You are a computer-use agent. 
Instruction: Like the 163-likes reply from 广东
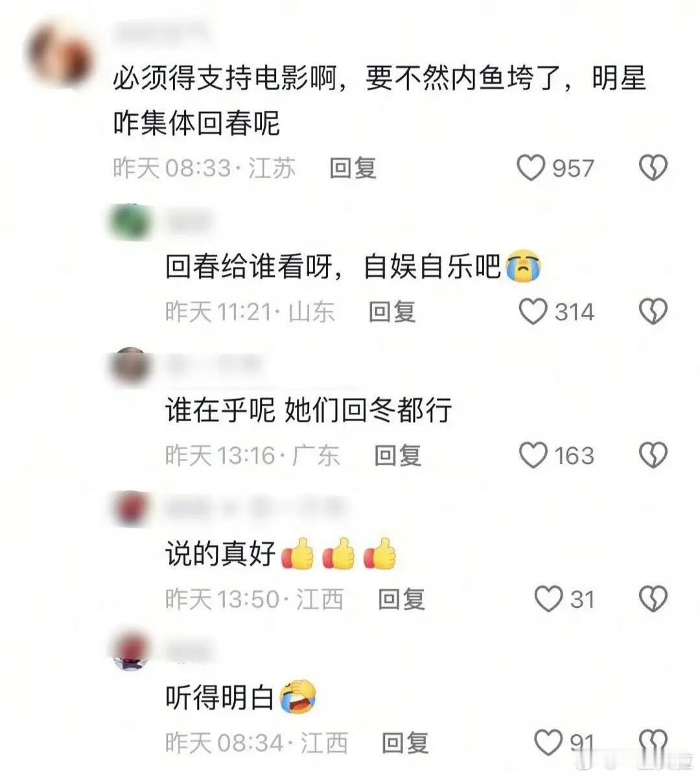533,455
